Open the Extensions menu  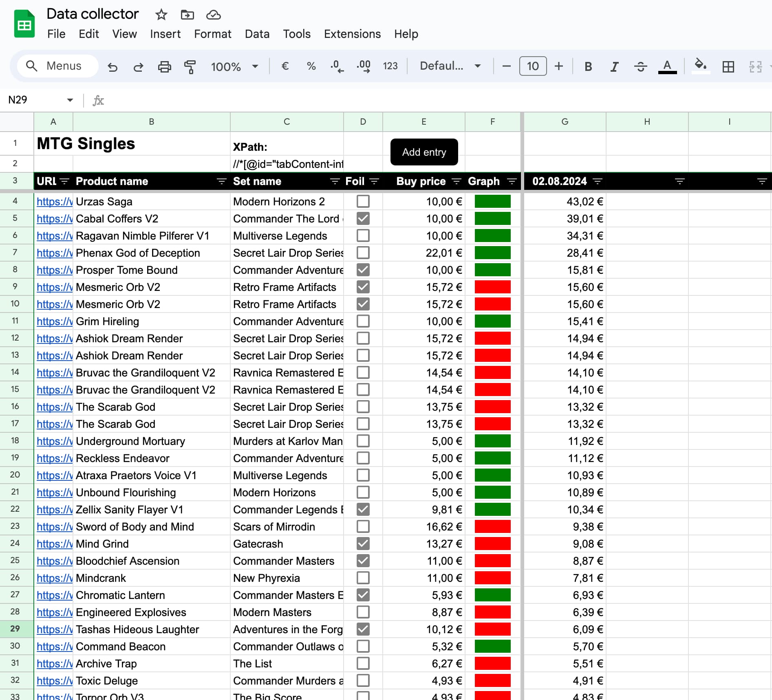tap(352, 34)
